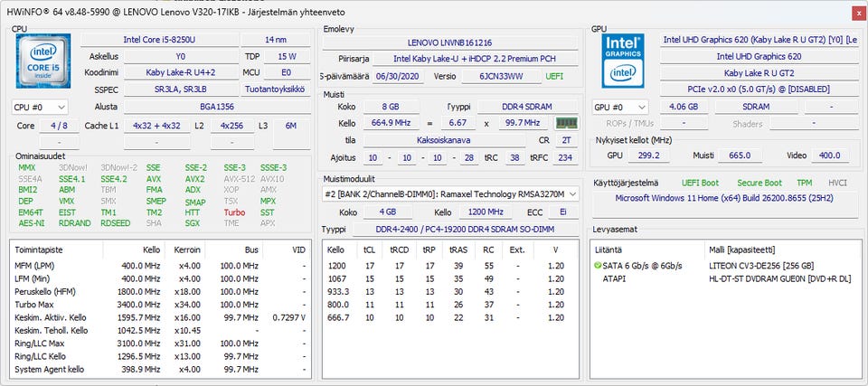The image size is (868, 386).
Task: Click the Kaksoiskanava memory mode field
Action: tap(445, 141)
